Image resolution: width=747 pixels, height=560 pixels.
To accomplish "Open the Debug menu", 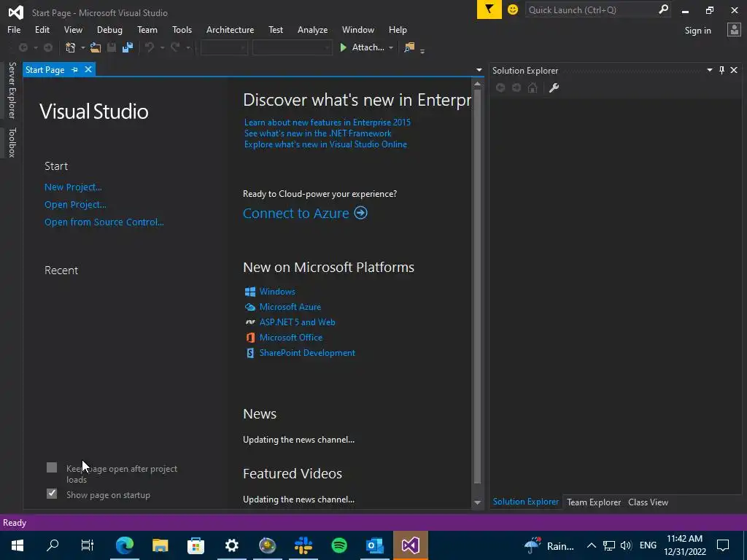I will (109, 29).
